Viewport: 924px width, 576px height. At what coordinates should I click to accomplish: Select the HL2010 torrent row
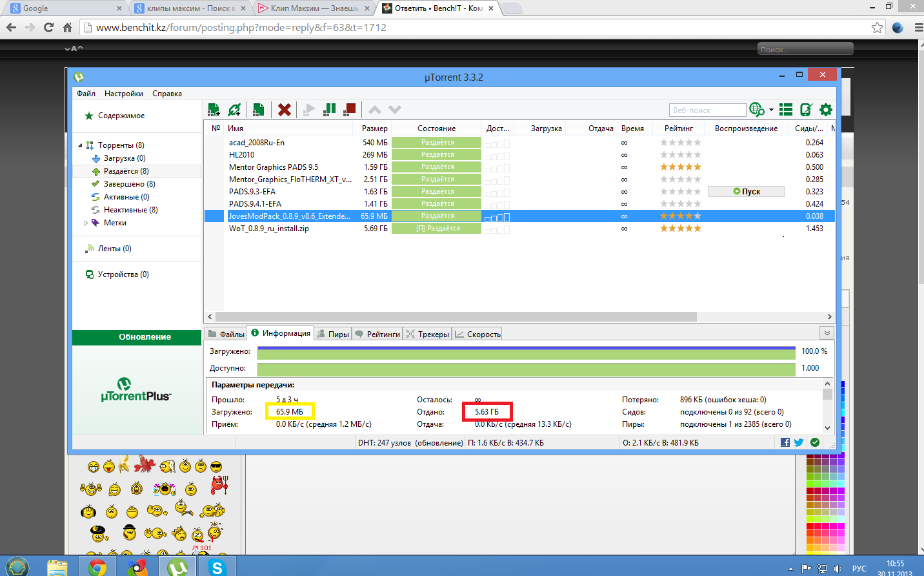tap(519, 155)
